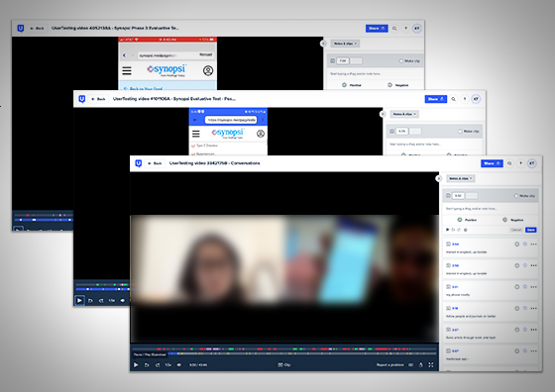The height and width of the screenshot is (392, 555).
Task: Click the Report a problem link
Action: tap(390, 365)
